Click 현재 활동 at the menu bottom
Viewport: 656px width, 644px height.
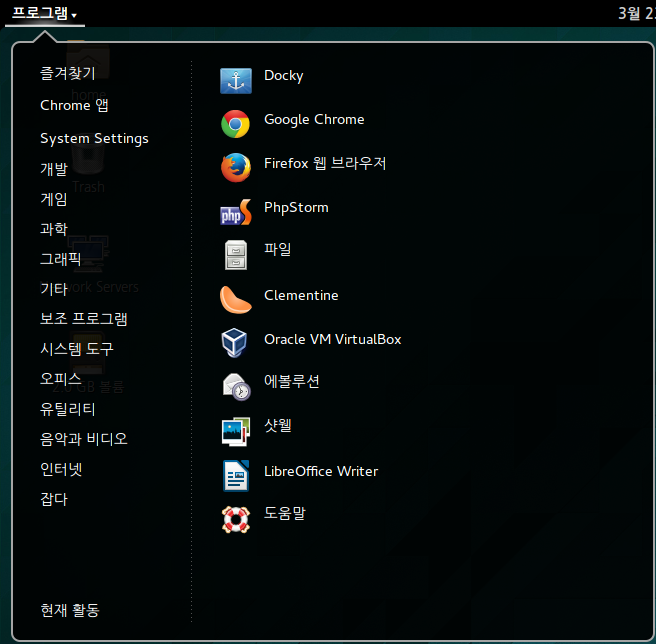pyautogui.click(x=70, y=610)
